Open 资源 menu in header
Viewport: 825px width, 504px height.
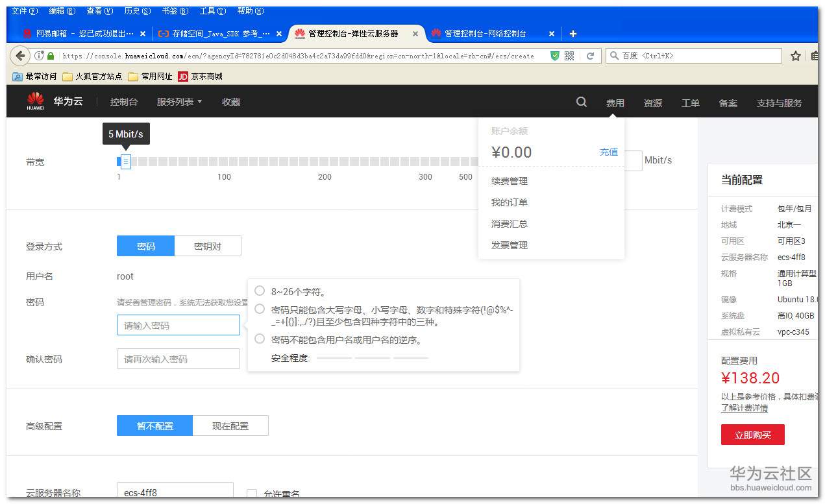point(653,102)
